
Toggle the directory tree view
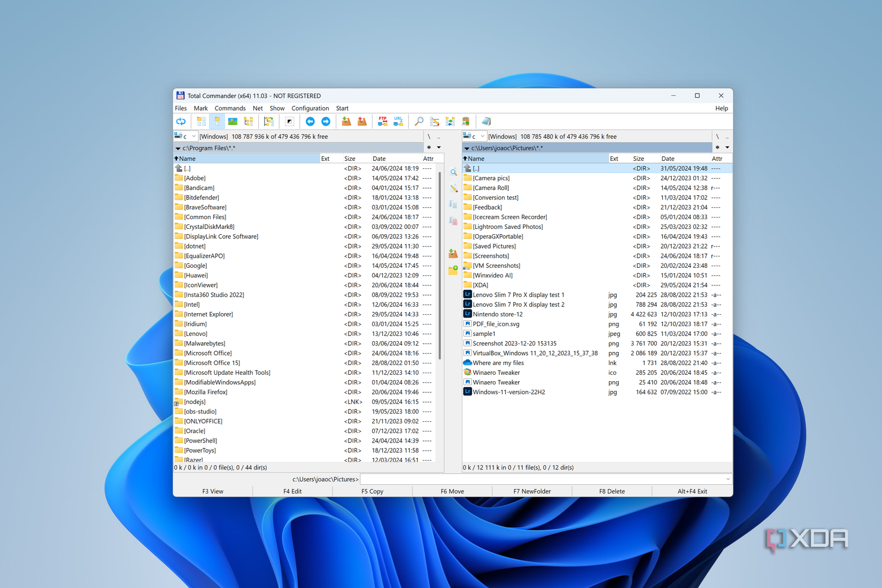249,121
